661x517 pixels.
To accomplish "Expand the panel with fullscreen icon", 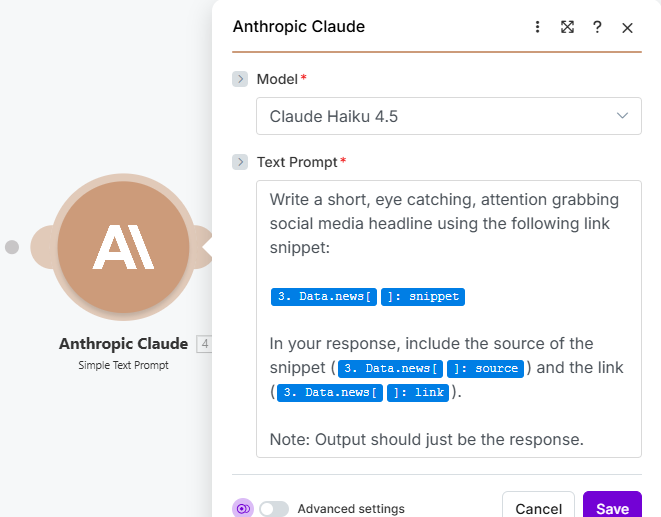I will tap(567, 27).
